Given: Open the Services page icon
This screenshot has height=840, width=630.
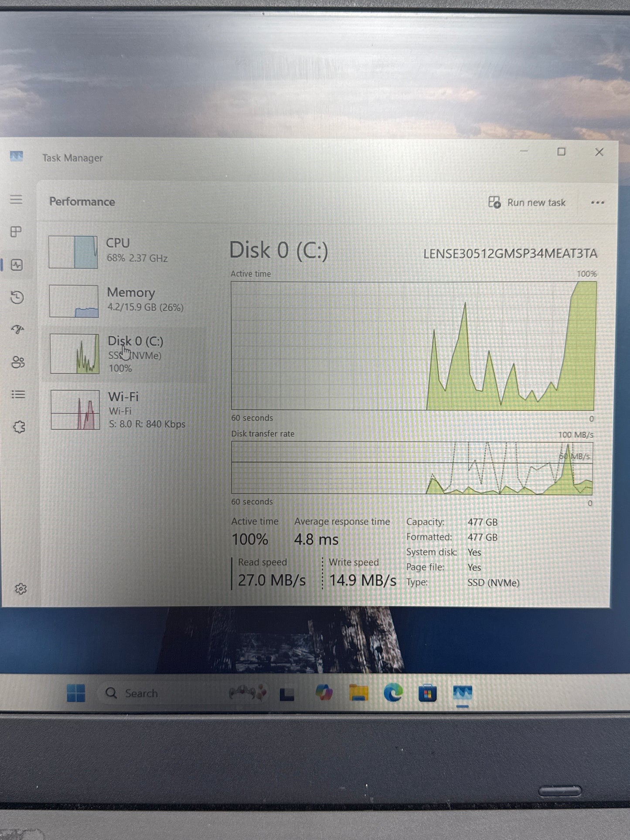Looking at the screenshot, I should (x=19, y=427).
